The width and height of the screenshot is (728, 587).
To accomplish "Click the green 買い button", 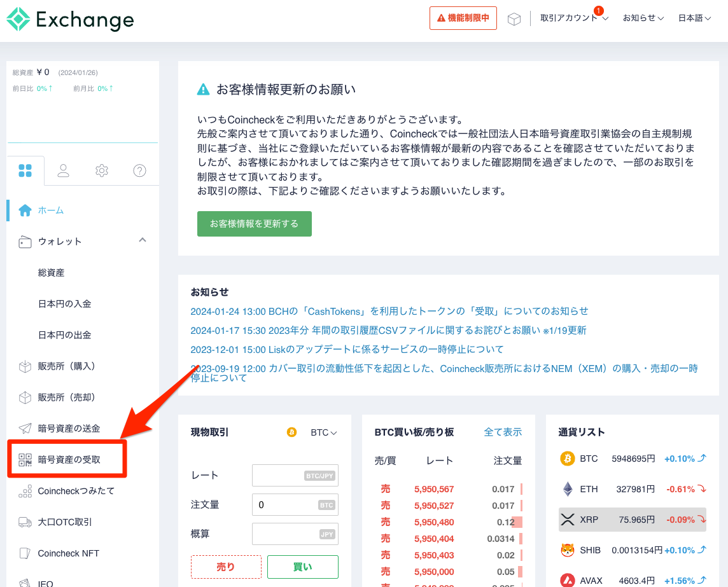I will [303, 567].
